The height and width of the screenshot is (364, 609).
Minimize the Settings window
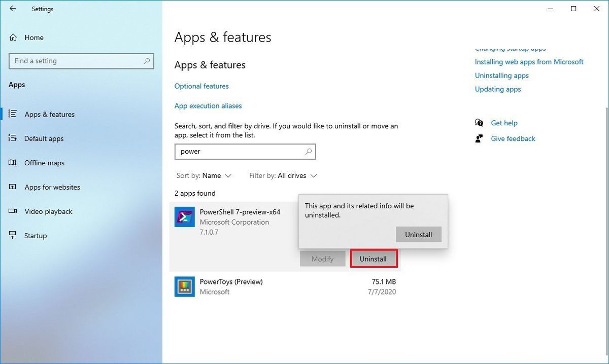[550, 9]
